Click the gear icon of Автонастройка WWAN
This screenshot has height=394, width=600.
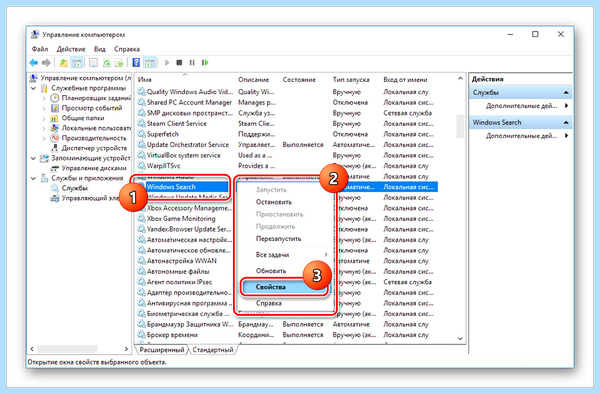142,261
